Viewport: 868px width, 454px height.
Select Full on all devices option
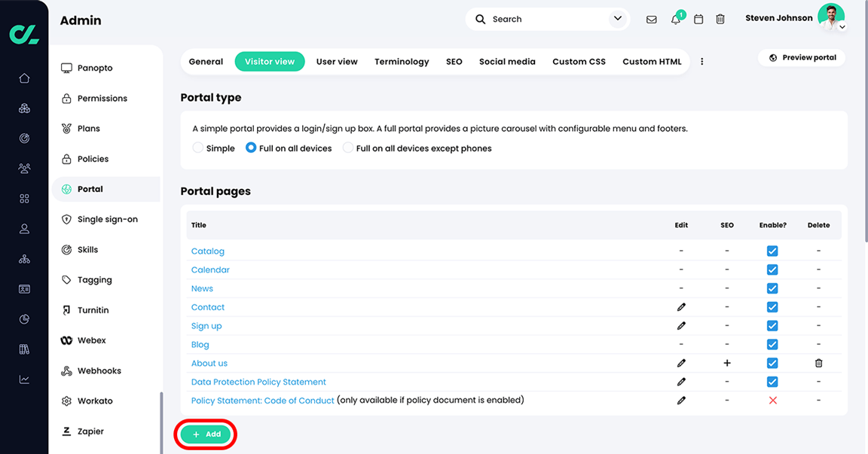[x=251, y=148]
